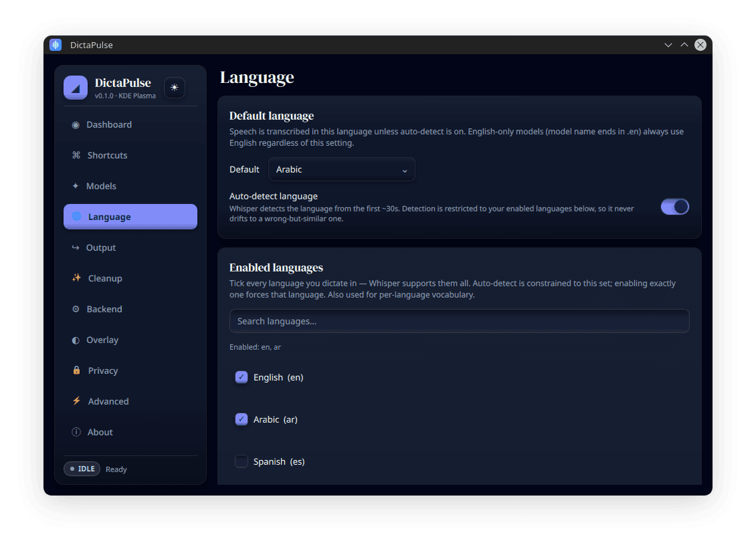The height and width of the screenshot is (547, 756).
Task: Open the Default language dropdown showing Arabic
Action: point(341,169)
